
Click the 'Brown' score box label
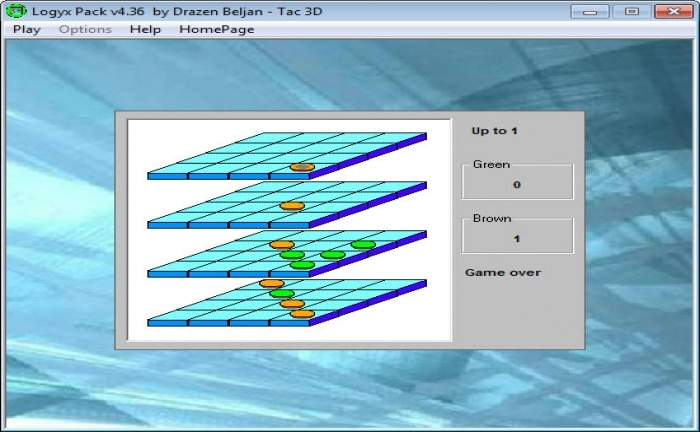(492, 219)
